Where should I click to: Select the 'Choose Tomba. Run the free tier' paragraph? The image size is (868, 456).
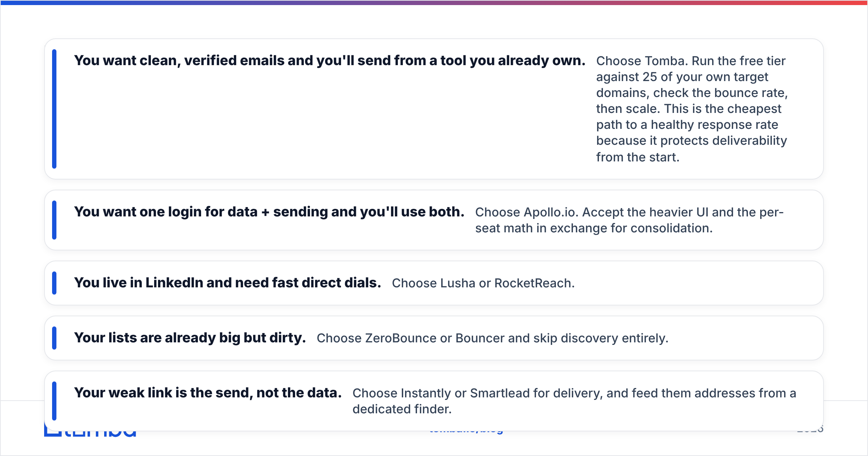point(692,109)
